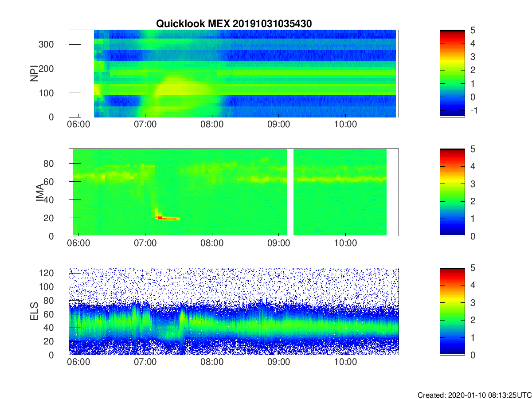Click the 06:00 tick label under the NPI panel

(x=78, y=125)
